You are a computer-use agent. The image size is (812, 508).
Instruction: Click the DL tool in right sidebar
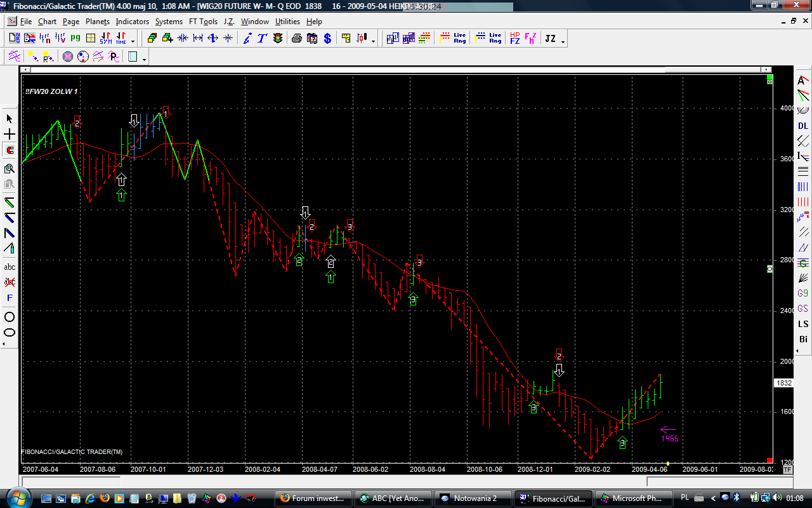803,126
